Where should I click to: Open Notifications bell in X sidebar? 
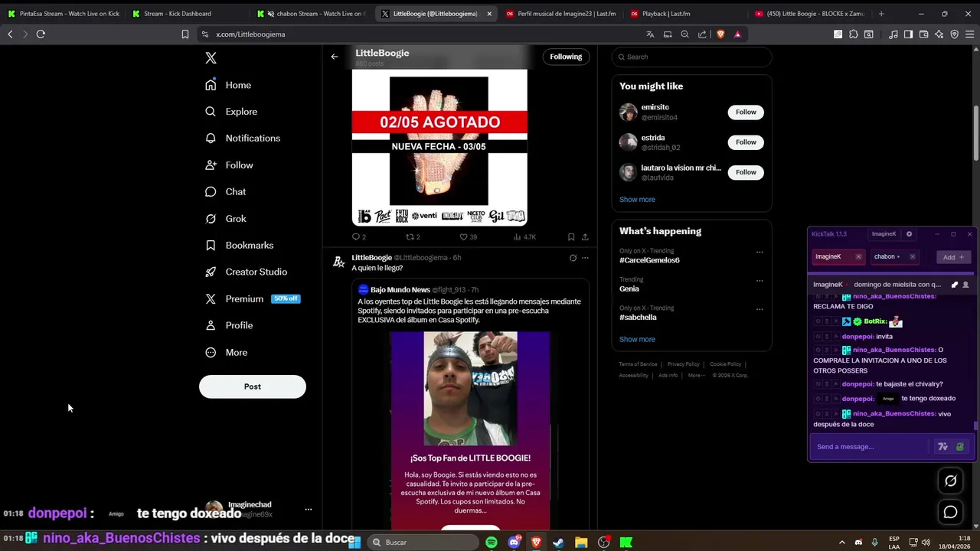(243, 139)
